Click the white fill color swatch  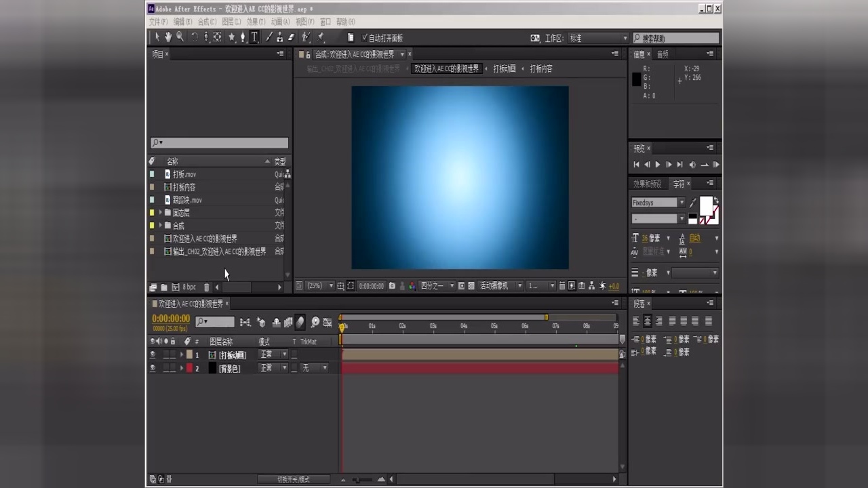(x=706, y=205)
